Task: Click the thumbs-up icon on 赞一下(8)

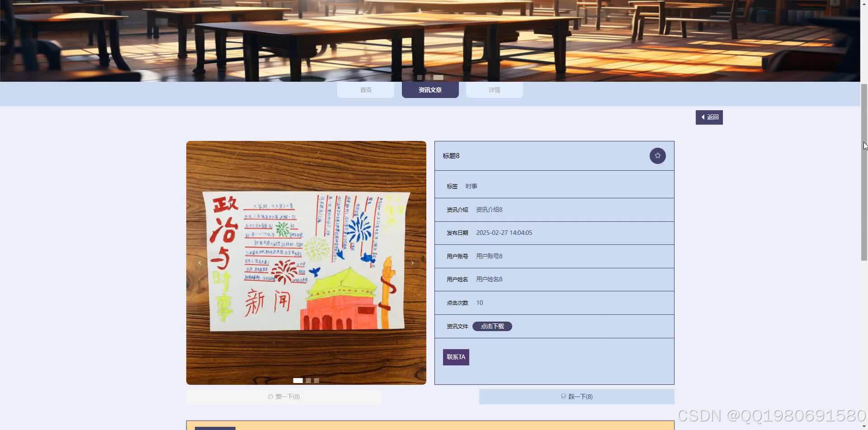Action: [x=271, y=396]
